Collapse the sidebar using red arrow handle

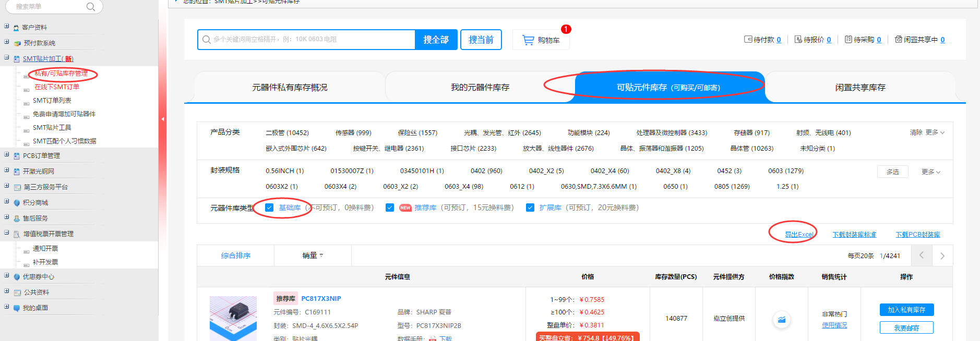coord(163,119)
